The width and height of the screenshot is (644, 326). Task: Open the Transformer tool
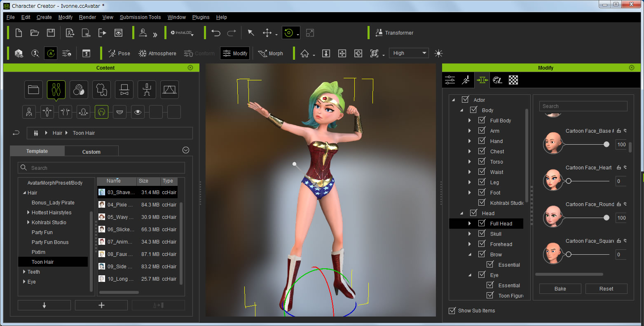tap(394, 33)
